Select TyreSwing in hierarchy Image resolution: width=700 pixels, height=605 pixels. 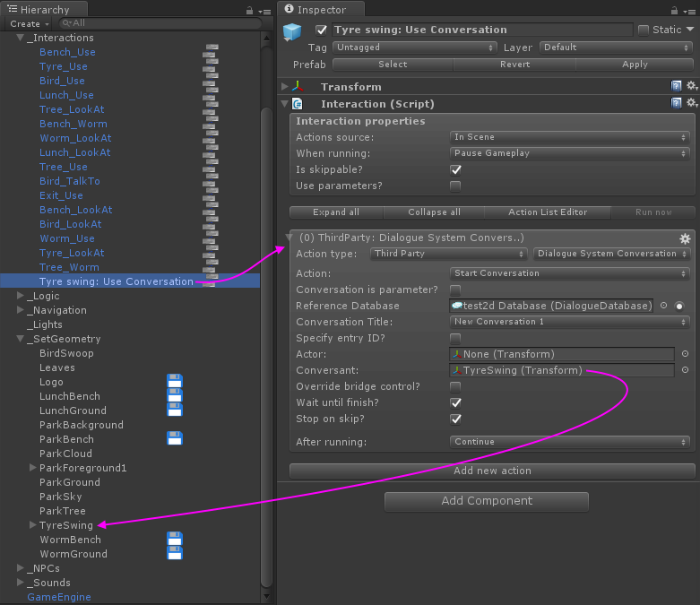click(x=66, y=525)
